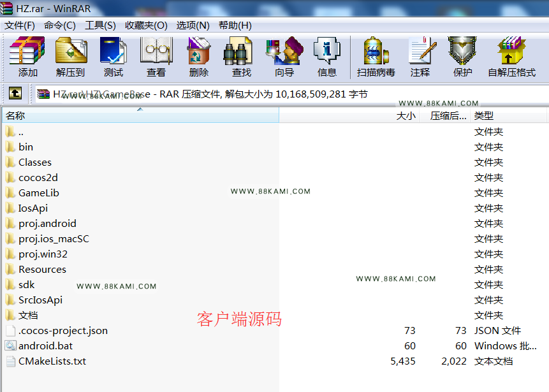Open the Help (帮助) menu
Image resolution: width=549 pixels, height=392 pixels.
coord(235,25)
